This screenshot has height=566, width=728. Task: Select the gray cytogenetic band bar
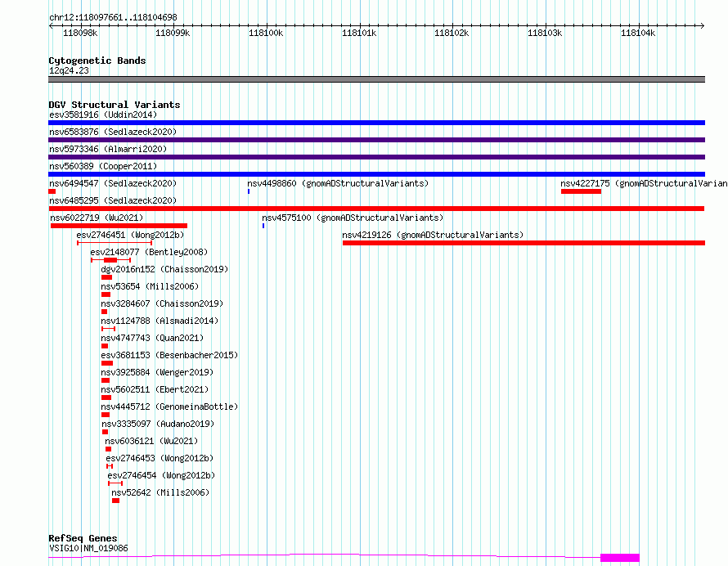376,79
